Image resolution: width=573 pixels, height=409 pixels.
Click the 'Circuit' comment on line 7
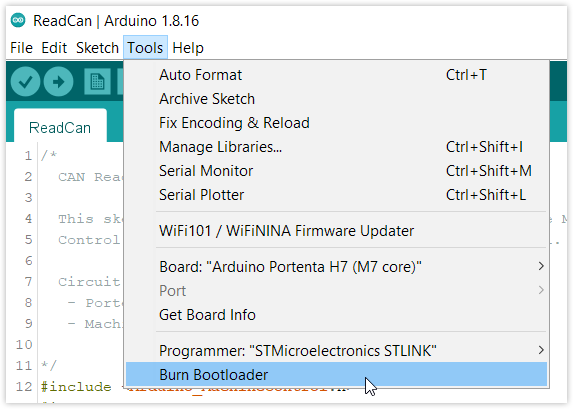point(89,282)
